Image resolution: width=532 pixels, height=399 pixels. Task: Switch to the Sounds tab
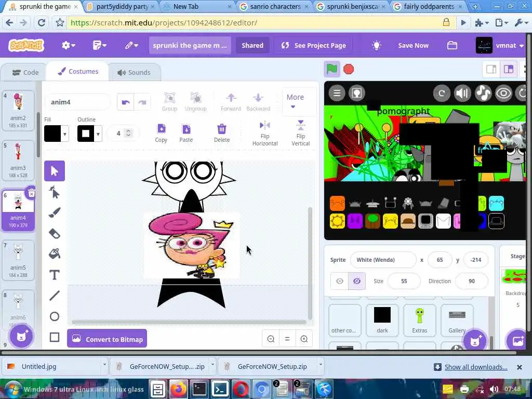[x=134, y=72]
